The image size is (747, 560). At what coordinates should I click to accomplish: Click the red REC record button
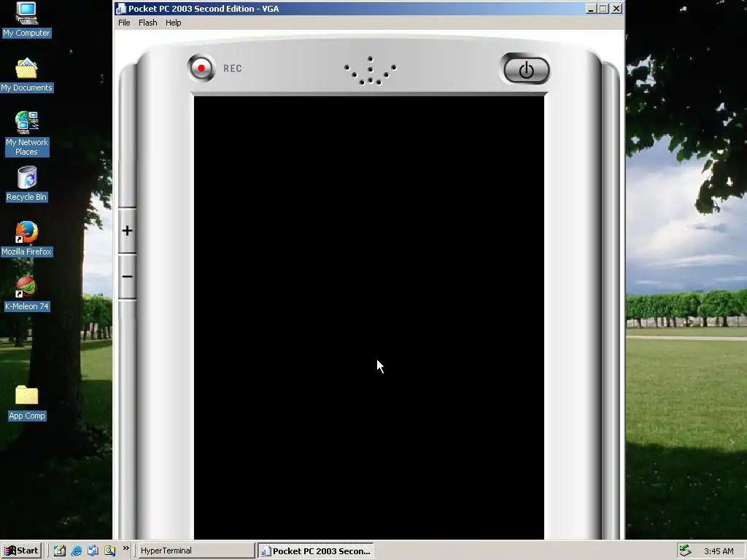click(201, 69)
